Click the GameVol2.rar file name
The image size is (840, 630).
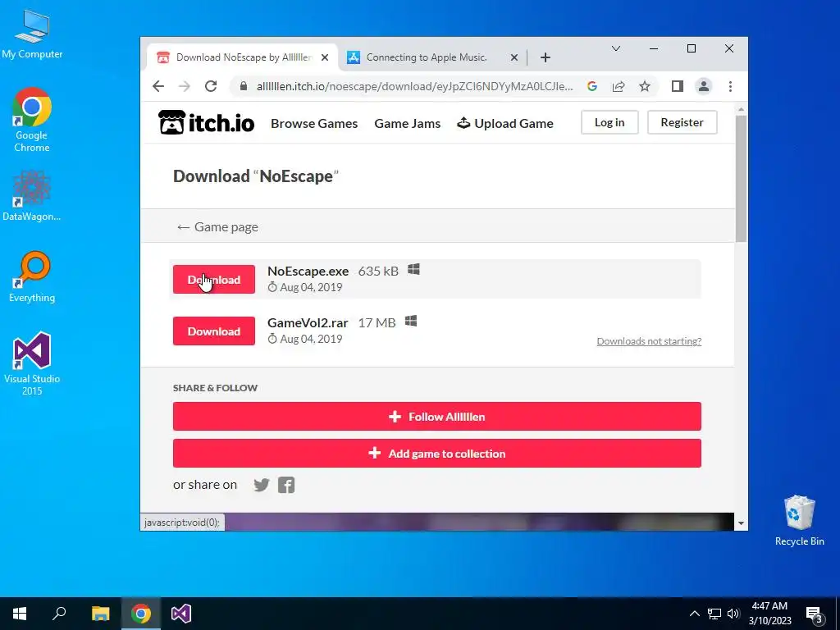pyautogui.click(x=308, y=323)
